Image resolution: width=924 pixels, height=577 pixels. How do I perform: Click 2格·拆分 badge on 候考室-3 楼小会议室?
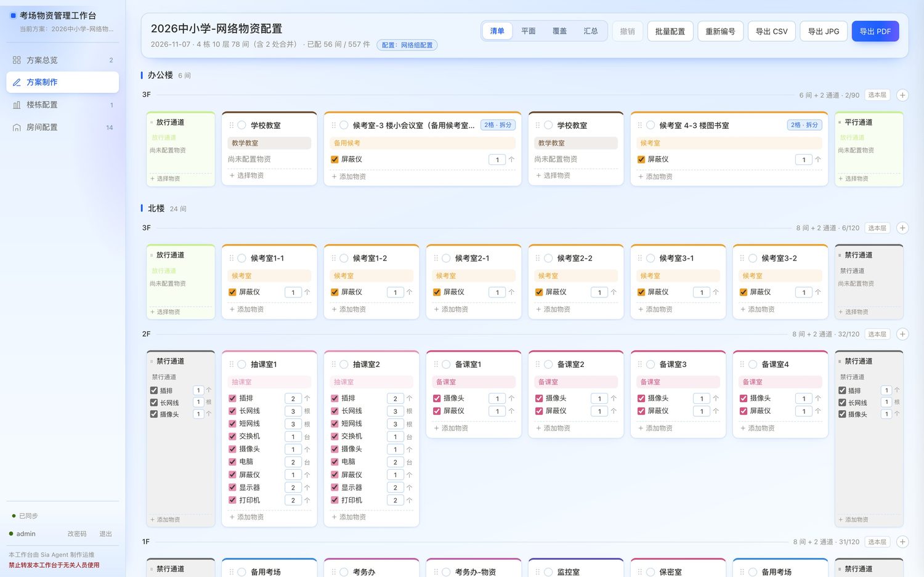(498, 125)
